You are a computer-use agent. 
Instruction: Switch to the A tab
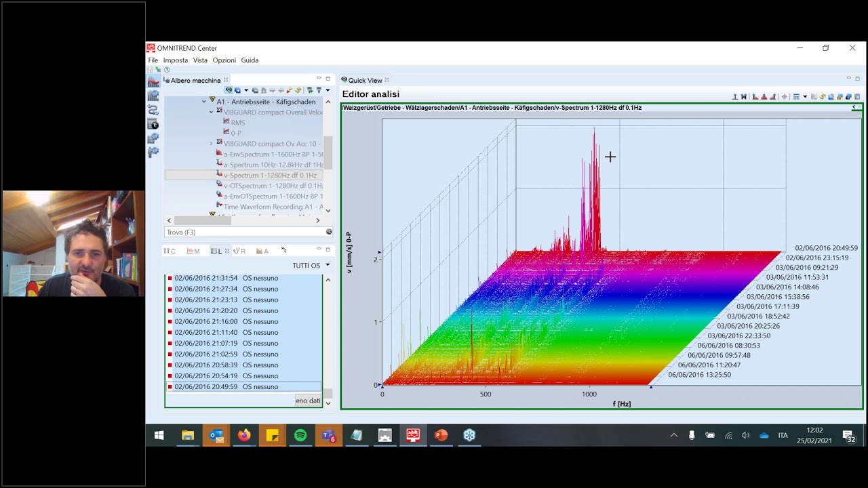point(262,251)
